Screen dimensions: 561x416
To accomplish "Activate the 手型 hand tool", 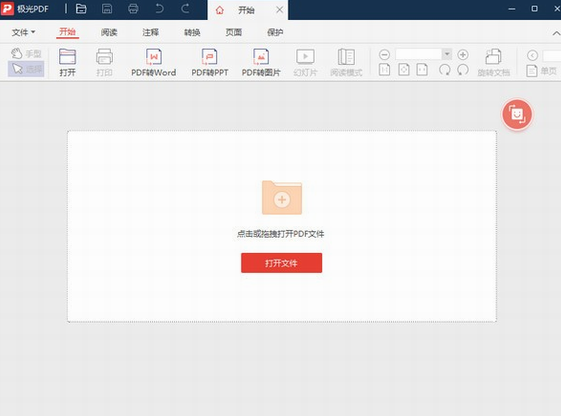I will (26, 54).
